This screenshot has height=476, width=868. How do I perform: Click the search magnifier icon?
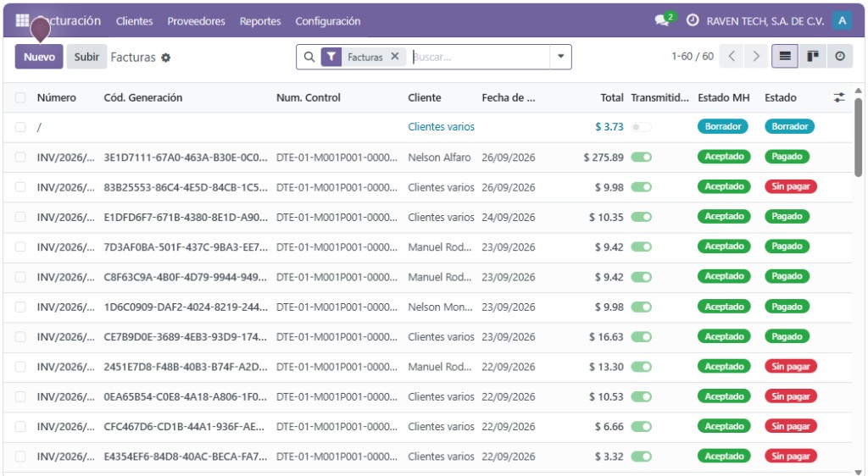(x=309, y=57)
